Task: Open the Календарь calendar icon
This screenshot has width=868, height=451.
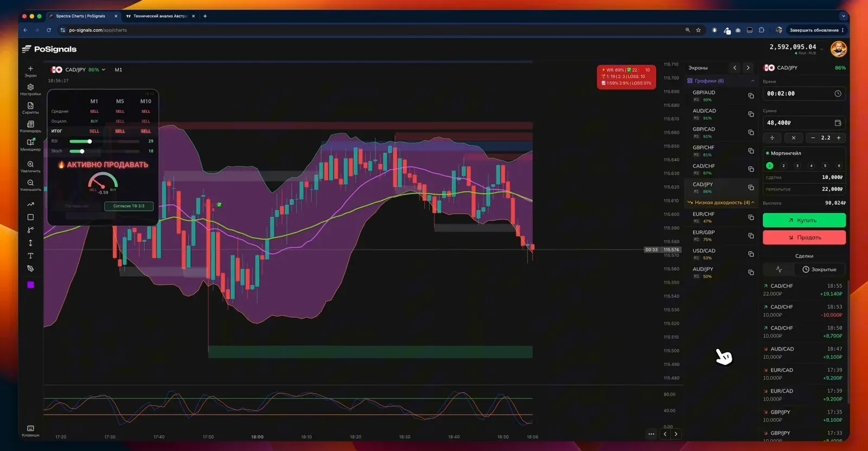Action: pyautogui.click(x=30, y=124)
